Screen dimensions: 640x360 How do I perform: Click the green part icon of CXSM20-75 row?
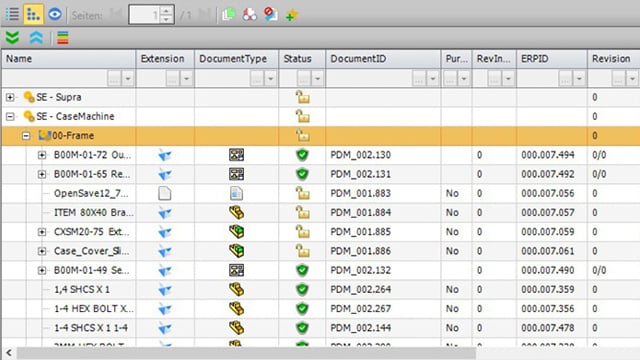(236, 231)
